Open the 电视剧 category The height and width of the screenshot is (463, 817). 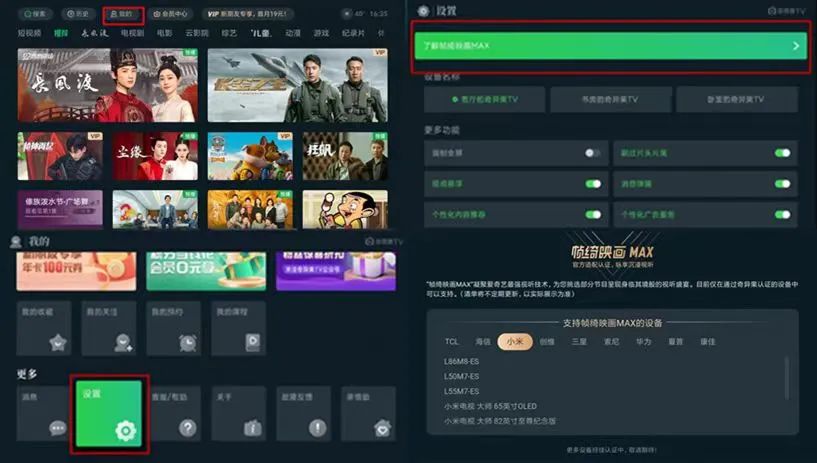click(x=132, y=33)
